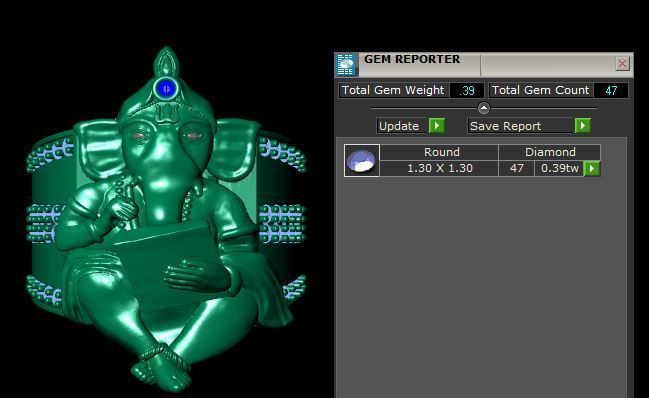The image size is (649, 398).
Task: Click the Round shape cell
Action: [x=439, y=152]
